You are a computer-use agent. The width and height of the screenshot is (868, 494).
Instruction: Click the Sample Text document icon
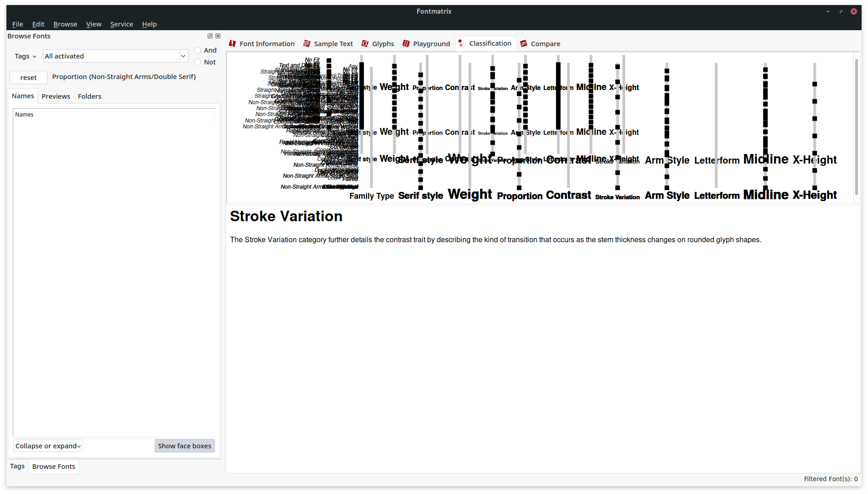tap(306, 43)
